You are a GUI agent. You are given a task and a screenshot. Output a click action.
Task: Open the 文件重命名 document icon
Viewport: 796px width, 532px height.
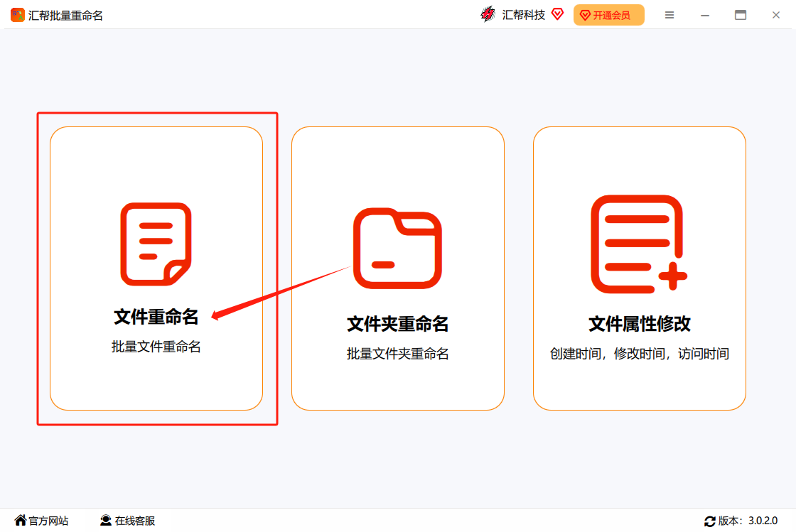click(156, 244)
